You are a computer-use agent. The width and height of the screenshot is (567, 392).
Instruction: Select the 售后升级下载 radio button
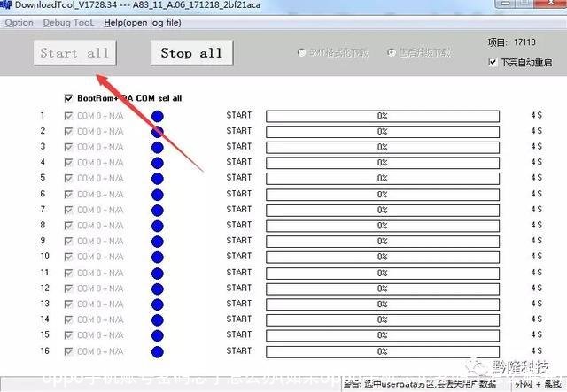point(391,53)
